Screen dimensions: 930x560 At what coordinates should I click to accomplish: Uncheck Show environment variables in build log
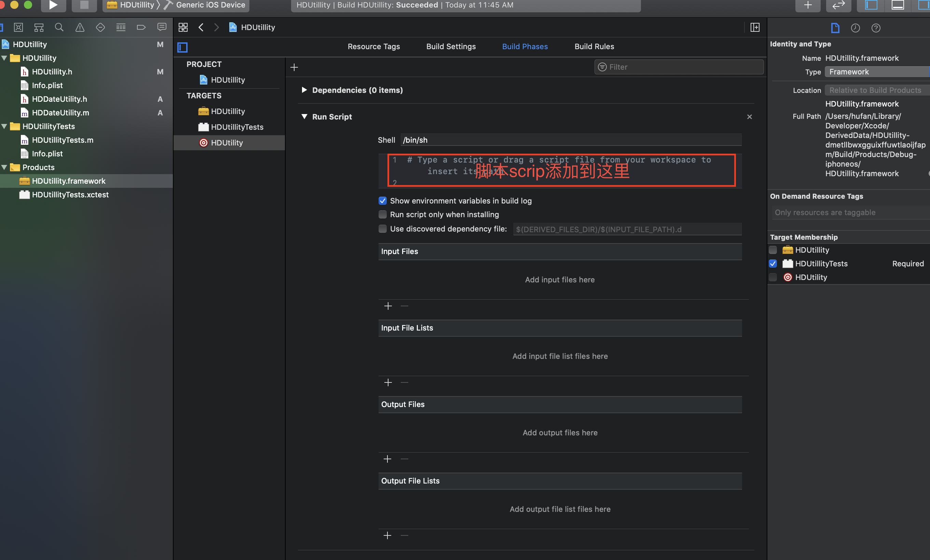click(382, 201)
